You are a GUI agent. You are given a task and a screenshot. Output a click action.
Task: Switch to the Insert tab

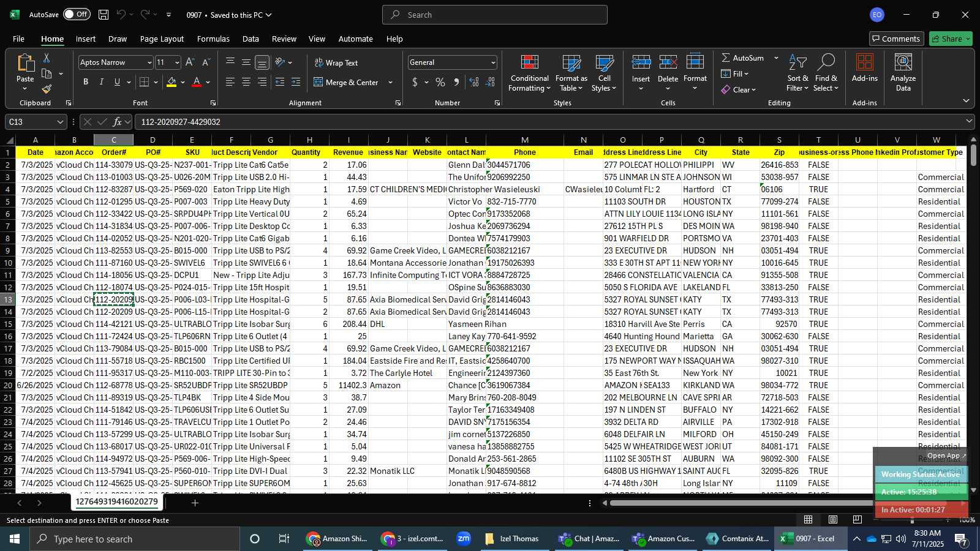86,39
